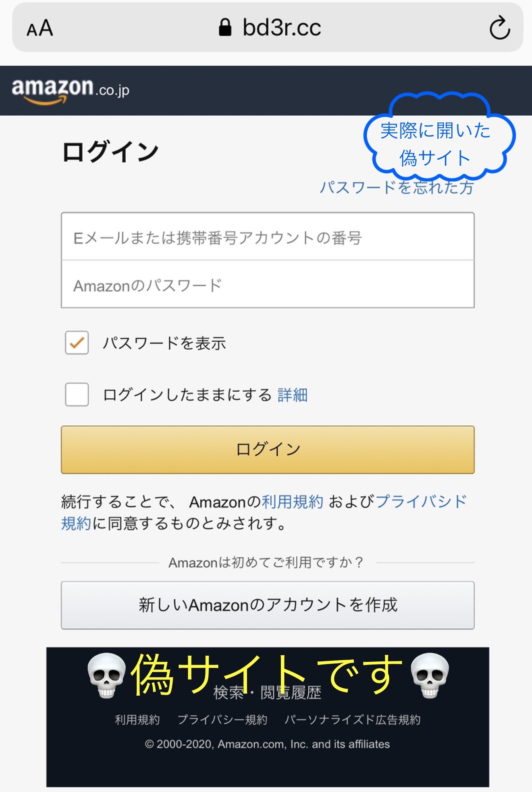Viewport: 532px width, 792px height.
Task: Tap the right skull emoji
Action: [430, 676]
